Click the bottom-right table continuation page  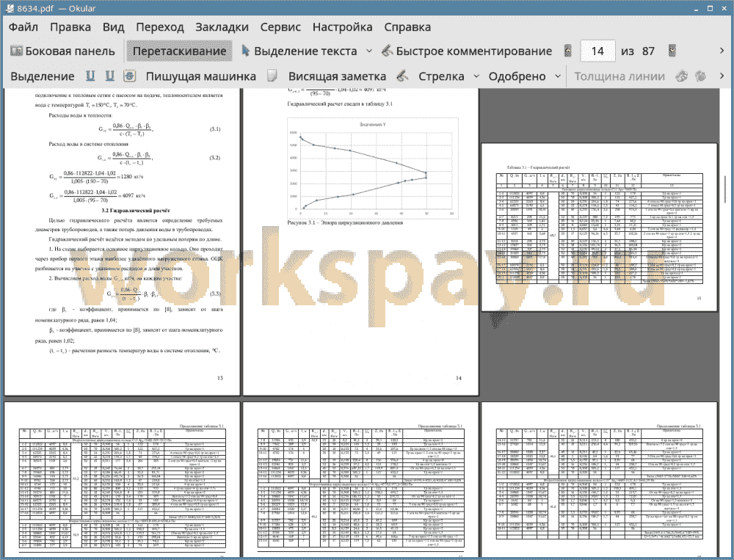pyautogui.click(x=599, y=479)
